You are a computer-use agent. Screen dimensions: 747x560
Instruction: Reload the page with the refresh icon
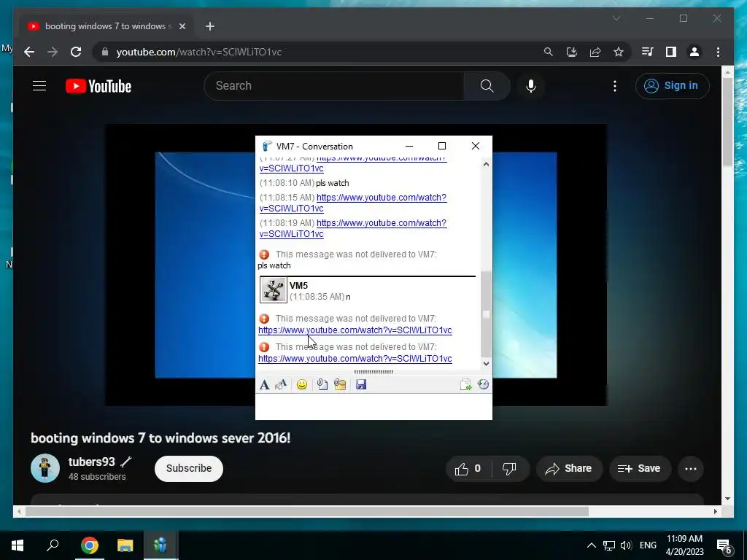[x=76, y=52]
